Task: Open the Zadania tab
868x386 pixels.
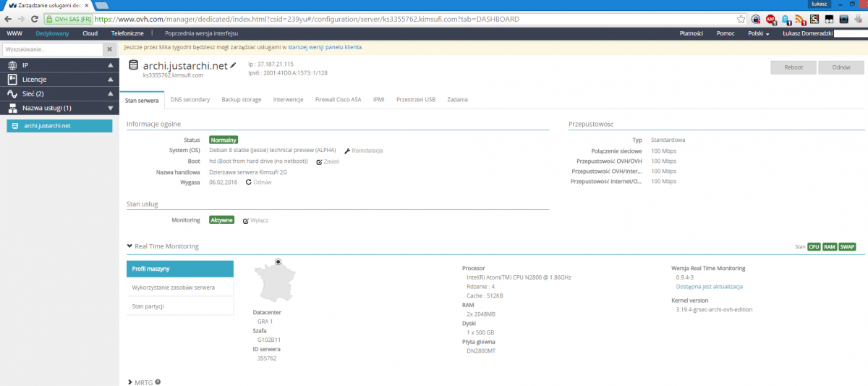Action: 457,99
